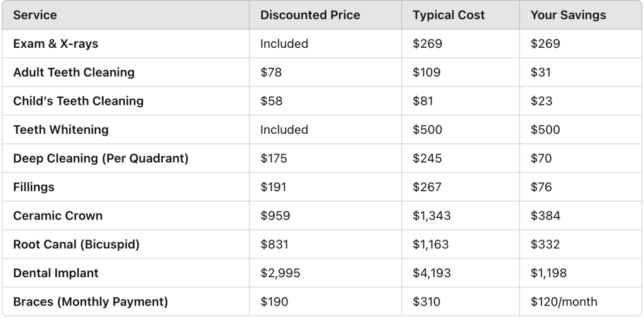Click the Child's Teeth Cleaning service cell

click(x=79, y=101)
